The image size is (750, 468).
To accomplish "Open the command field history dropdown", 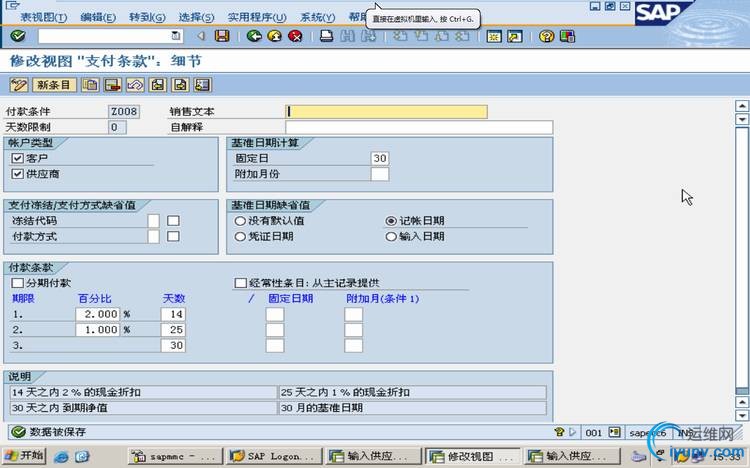I will coord(176,36).
